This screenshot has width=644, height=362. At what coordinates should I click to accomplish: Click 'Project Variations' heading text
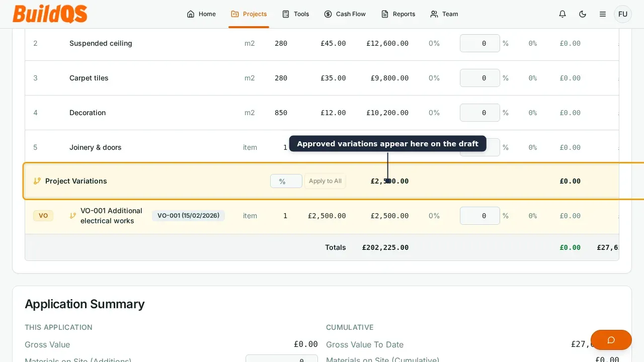(x=76, y=181)
